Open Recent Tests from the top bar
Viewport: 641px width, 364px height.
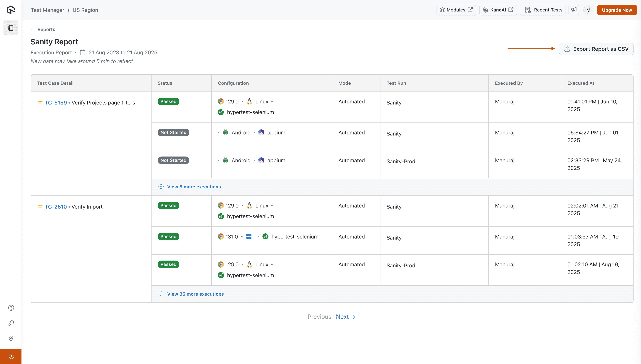(x=543, y=10)
